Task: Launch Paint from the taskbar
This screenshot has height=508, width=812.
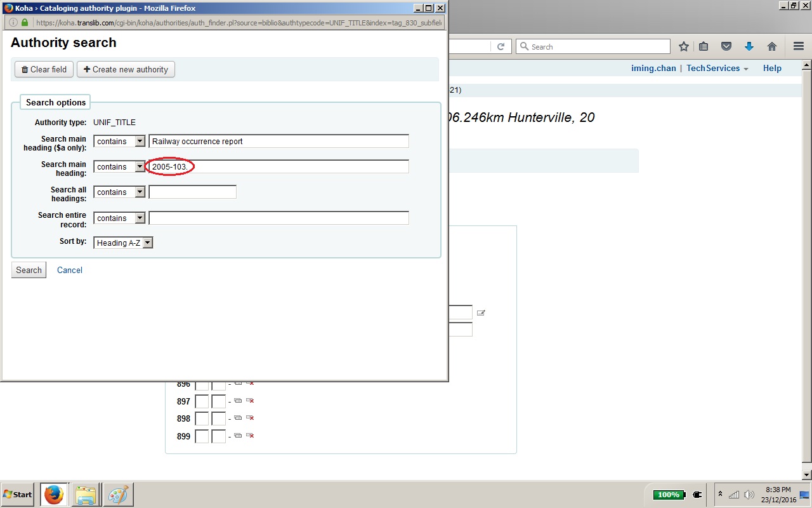Action: pyautogui.click(x=118, y=494)
